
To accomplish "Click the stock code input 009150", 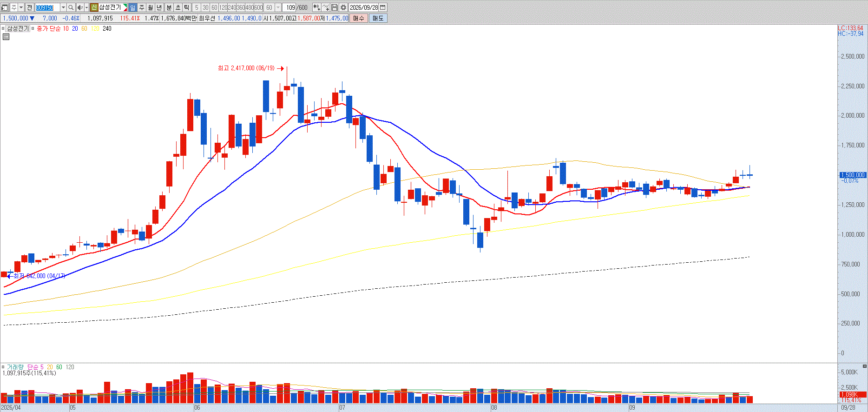I will pyautogui.click(x=47, y=7).
